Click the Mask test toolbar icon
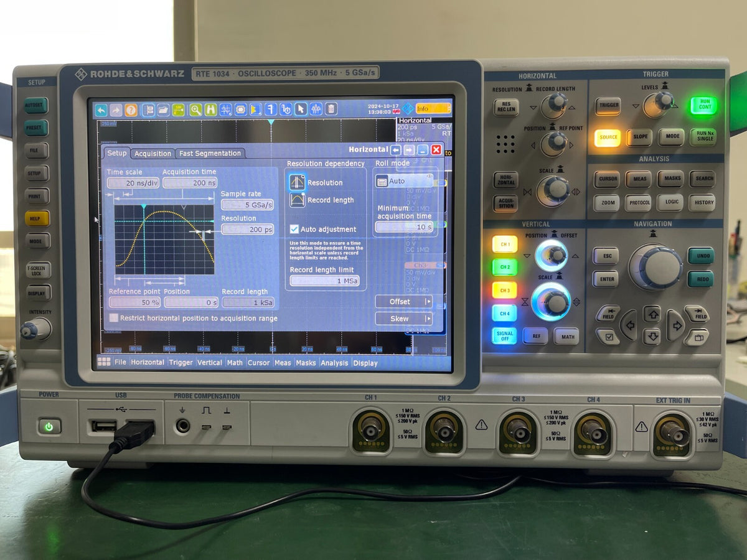747x560 pixels. tap(241, 110)
